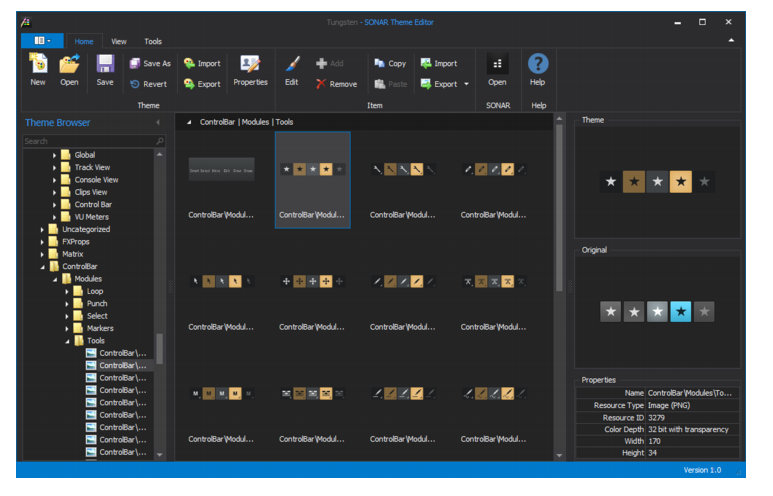Select the Markers folder in tree

click(x=99, y=328)
